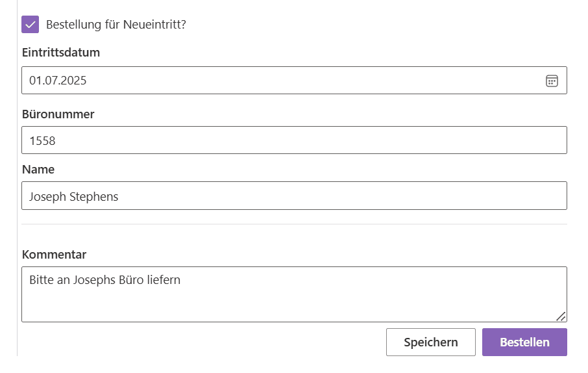This screenshot has height=373, width=588.
Task: Focus the Büronummer input field
Action: click(x=294, y=140)
